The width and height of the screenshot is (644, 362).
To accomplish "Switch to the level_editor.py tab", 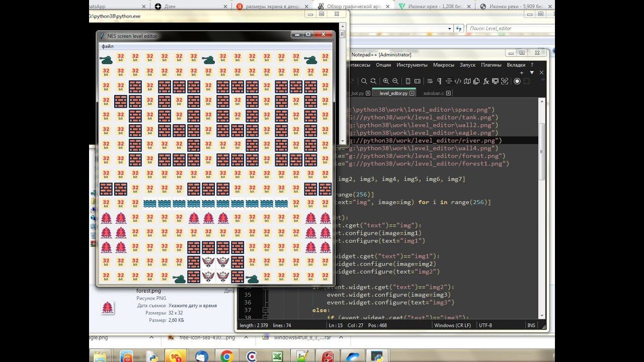I will (393, 93).
